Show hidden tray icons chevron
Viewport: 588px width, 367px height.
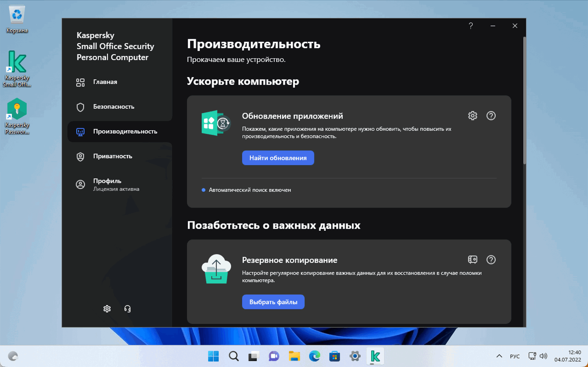click(x=499, y=356)
